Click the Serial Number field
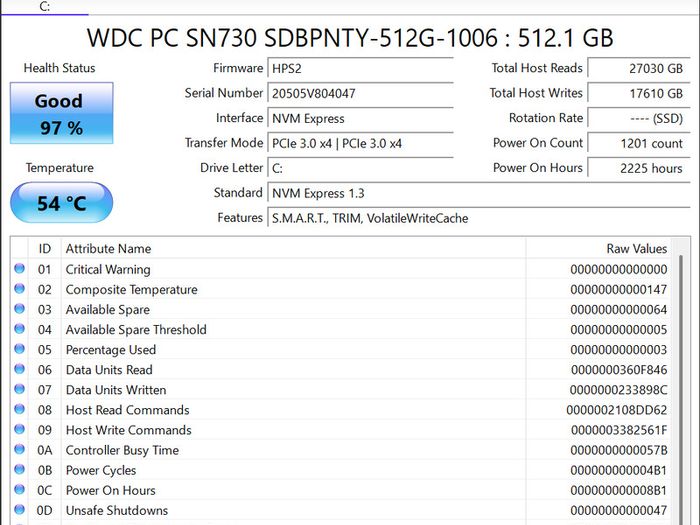The width and height of the screenshot is (700, 525). 360,93
